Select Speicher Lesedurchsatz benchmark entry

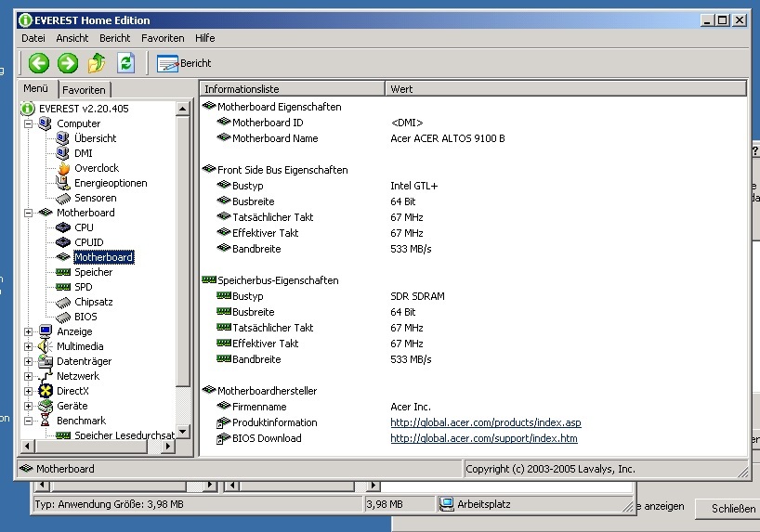coord(124,435)
